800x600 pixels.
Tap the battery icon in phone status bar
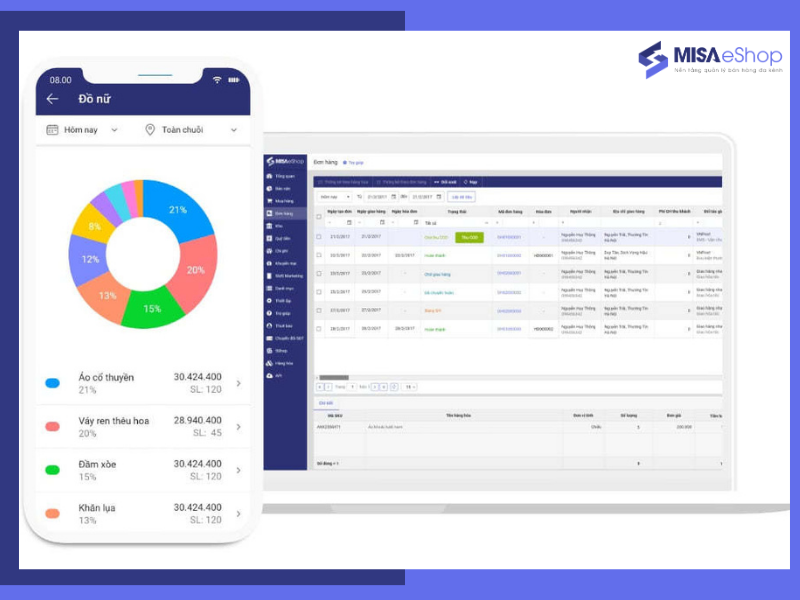(234, 80)
